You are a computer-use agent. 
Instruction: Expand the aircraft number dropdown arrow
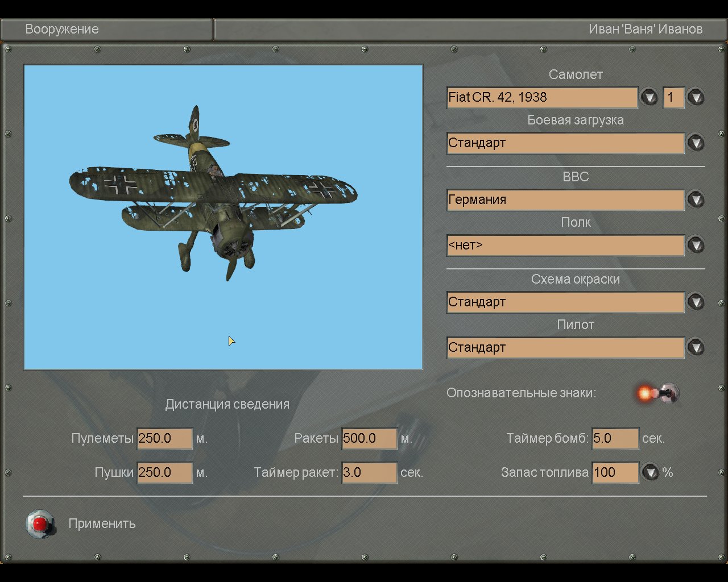pos(696,97)
